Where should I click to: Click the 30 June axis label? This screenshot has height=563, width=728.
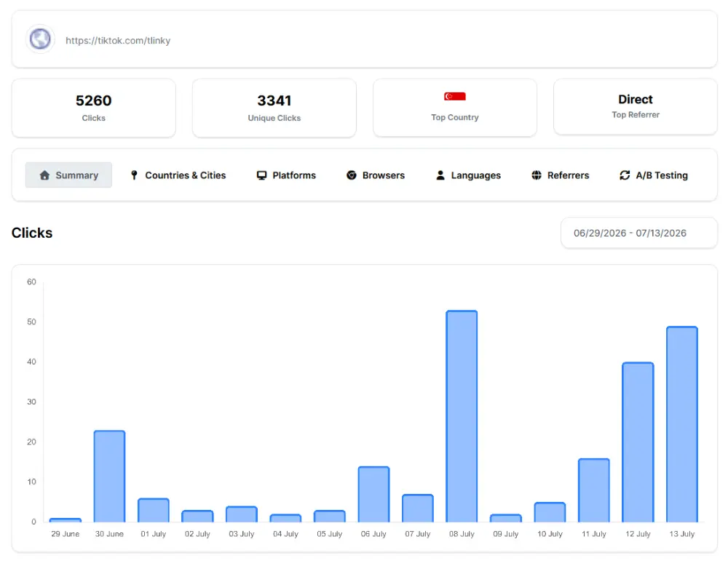tap(110, 534)
